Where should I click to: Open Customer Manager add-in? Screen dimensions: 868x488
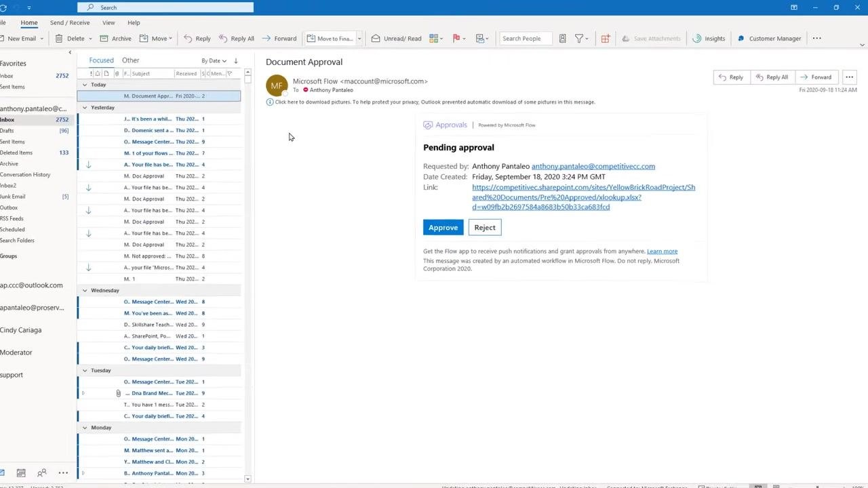pos(770,39)
